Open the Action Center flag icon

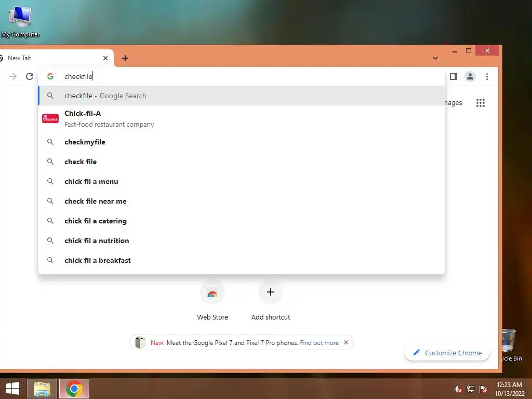[483, 389]
